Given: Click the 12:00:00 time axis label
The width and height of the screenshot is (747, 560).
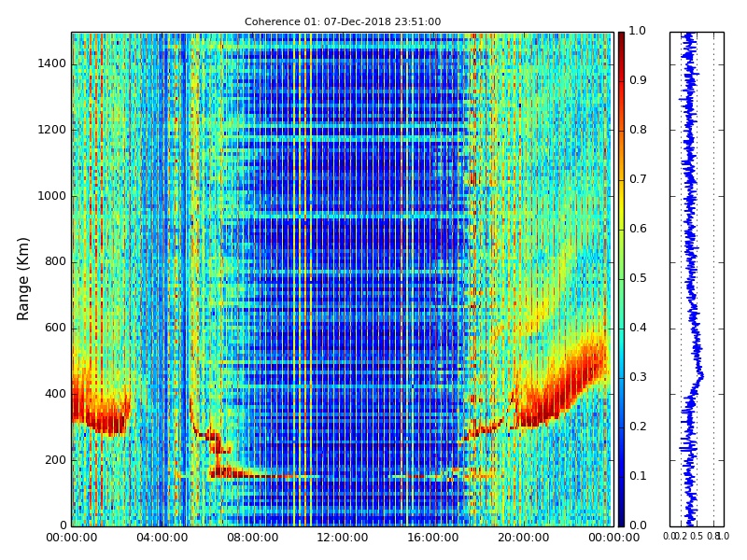Looking at the screenshot, I should click(343, 538).
